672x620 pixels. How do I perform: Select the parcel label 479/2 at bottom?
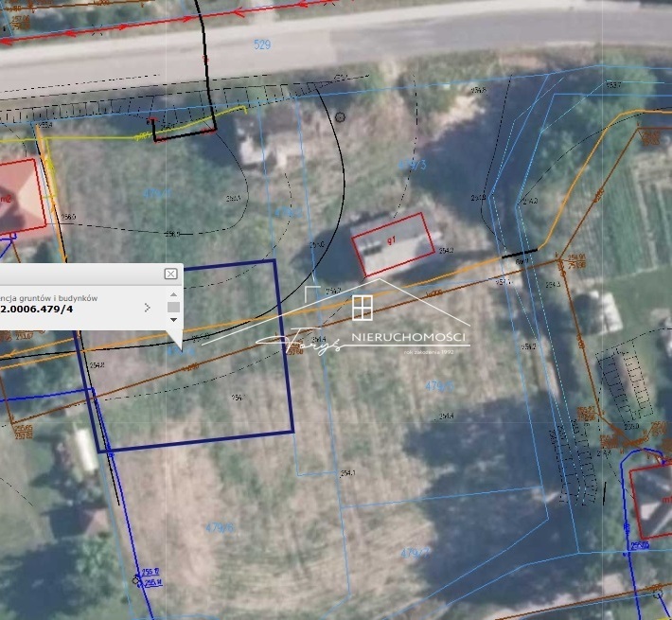pos(416,552)
